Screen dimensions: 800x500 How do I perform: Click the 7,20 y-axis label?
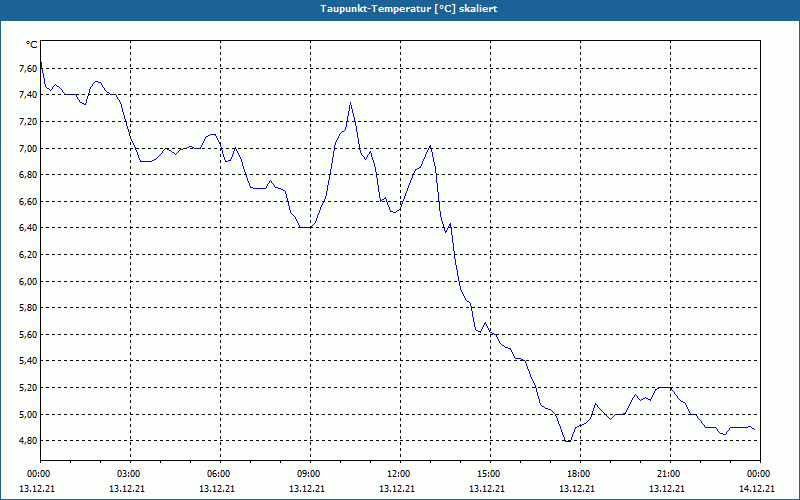point(28,121)
